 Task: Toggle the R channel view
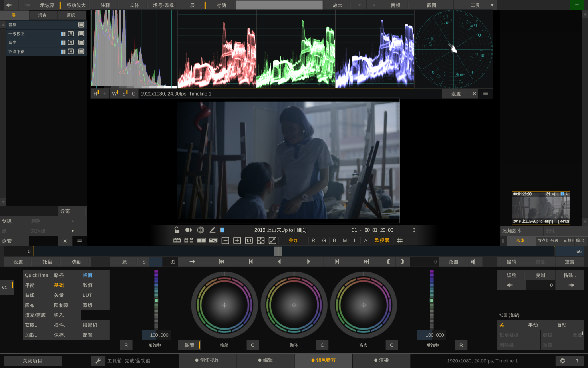(314, 240)
